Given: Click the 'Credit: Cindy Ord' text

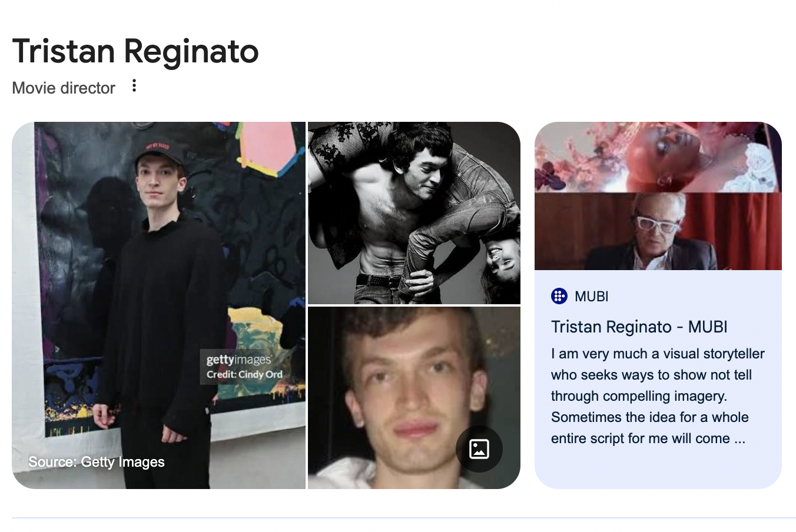Looking at the screenshot, I should 244,374.
